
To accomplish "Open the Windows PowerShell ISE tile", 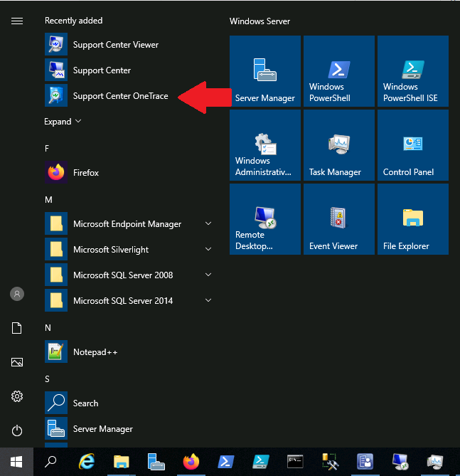I will point(412,71).
